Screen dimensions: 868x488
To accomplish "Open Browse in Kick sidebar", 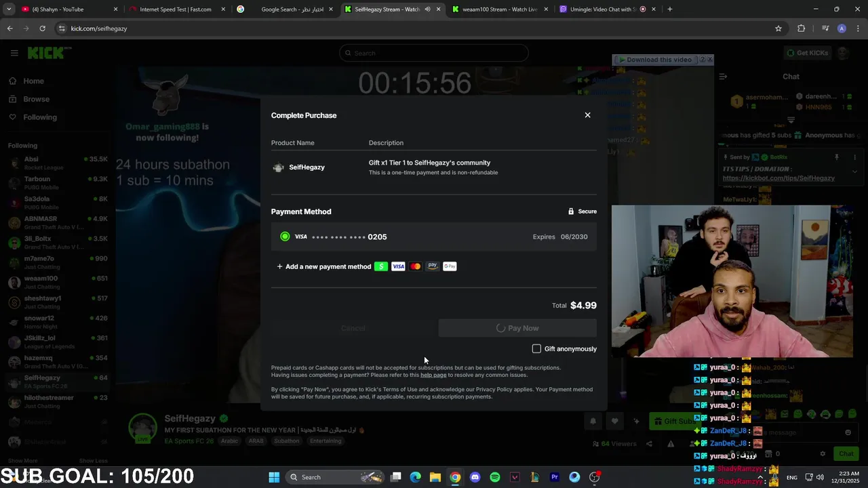I will tap(36, 99).
